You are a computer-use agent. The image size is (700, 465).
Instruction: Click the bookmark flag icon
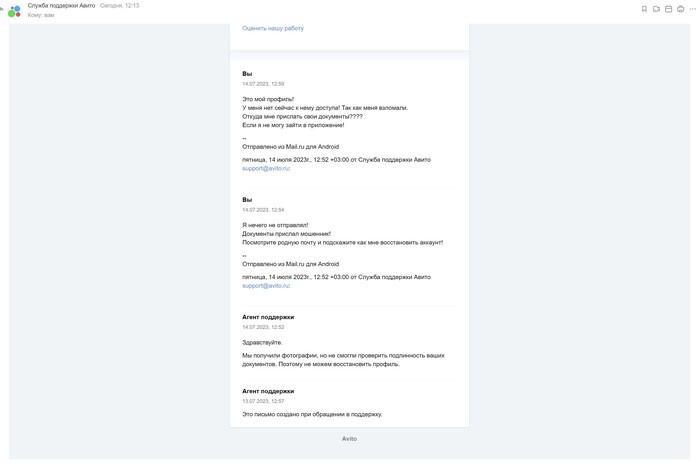click(x=644, y=9)
